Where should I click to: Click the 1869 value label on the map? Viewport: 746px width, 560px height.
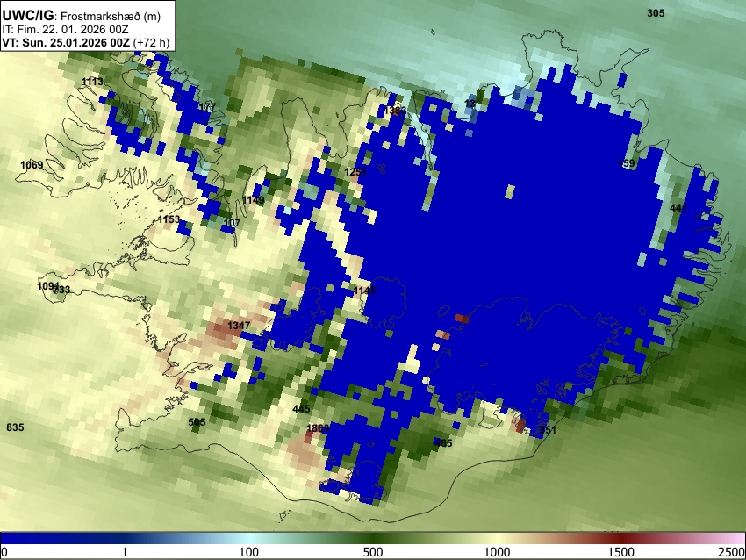(318, 428)
